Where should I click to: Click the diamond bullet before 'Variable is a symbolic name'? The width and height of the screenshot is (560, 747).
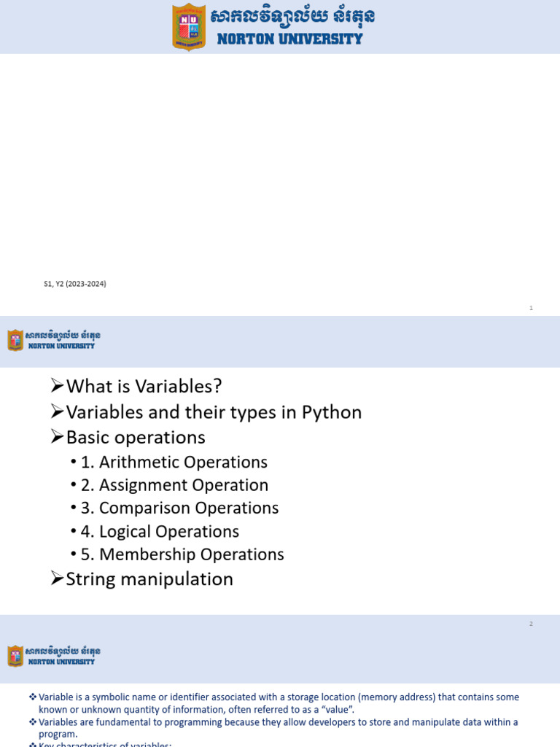[x=33, y=697]
